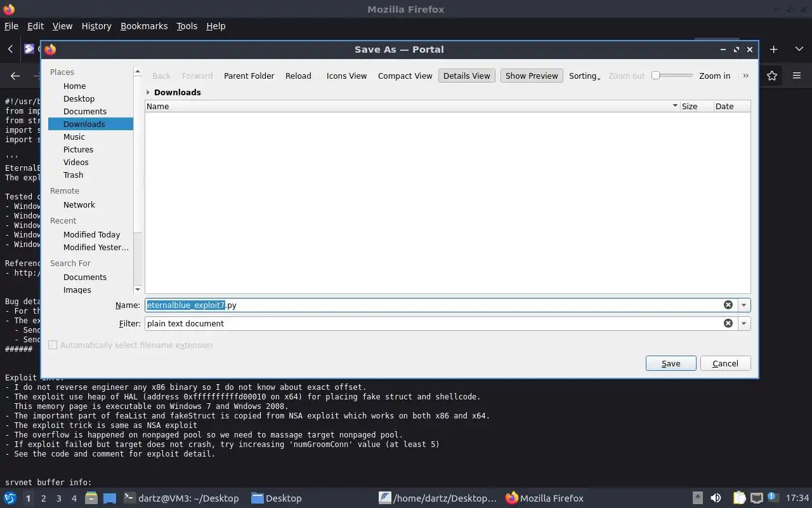Viewport: 812px width, 508px height.
Task: Switch to workspace 2
Action: [43, 498]
